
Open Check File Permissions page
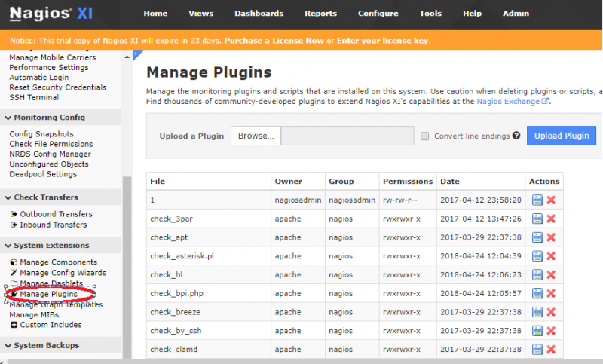51,144
